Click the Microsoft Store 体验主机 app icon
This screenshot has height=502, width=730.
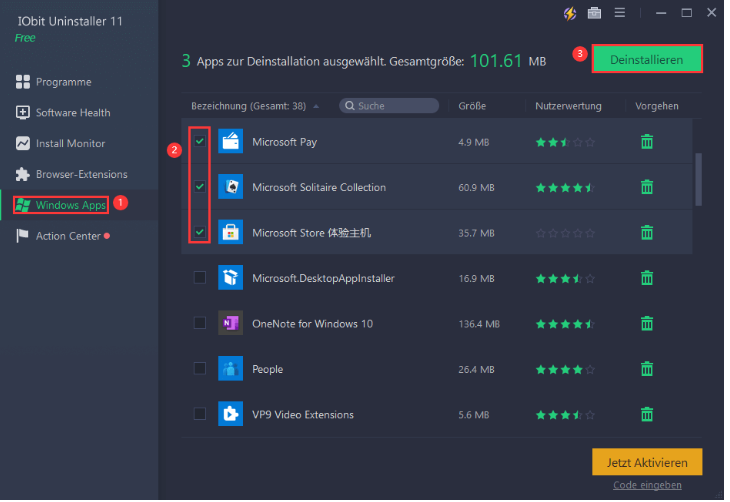[230, 232]
